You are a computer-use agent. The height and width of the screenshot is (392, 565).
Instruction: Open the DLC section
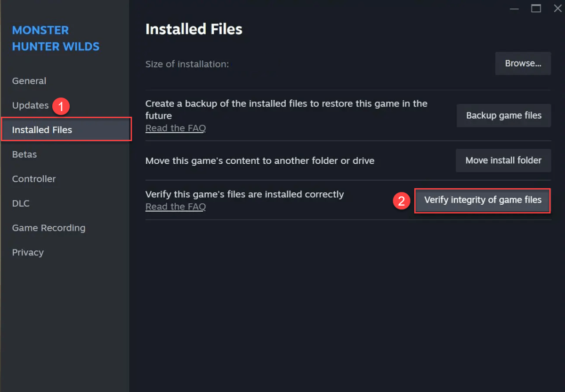(x=20, y=203)
